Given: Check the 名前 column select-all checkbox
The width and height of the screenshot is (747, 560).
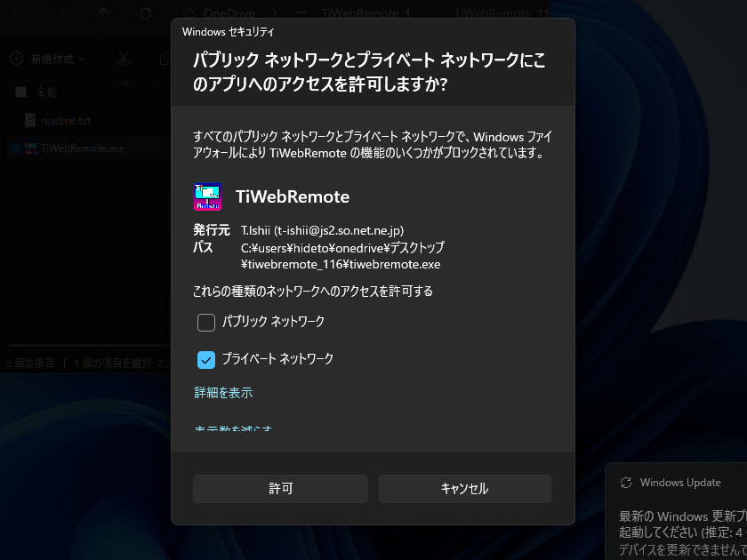Looking at the screenshot, I should [20, 92].
